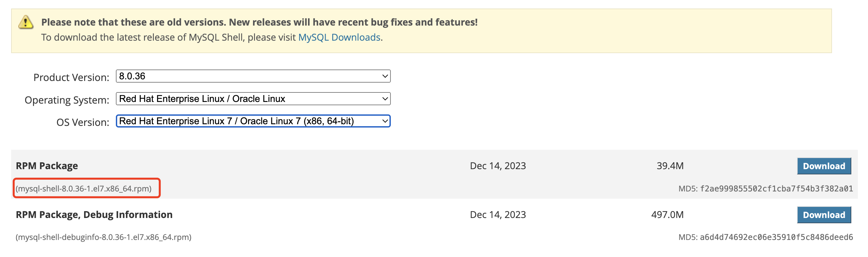This screenshot has height=257, width=868.
Task: Click the MD5 checksum starting with a6d4
Action: click(x=776, y=237)
